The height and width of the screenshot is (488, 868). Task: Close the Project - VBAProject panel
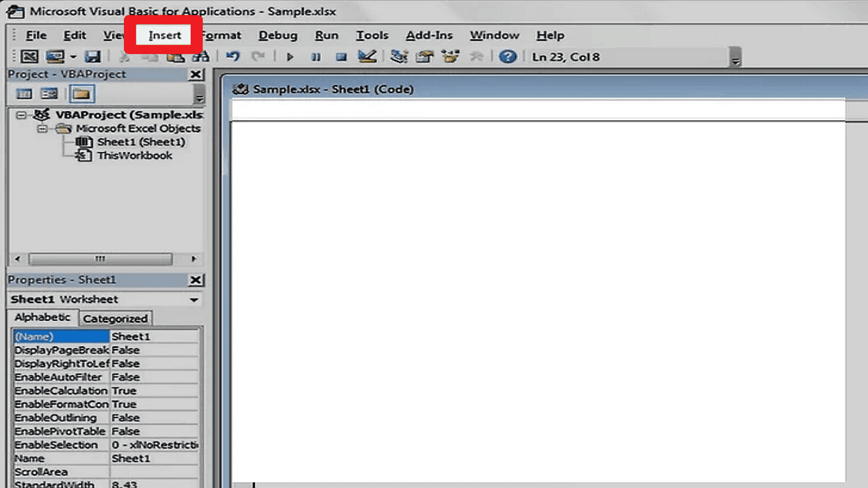196,75
